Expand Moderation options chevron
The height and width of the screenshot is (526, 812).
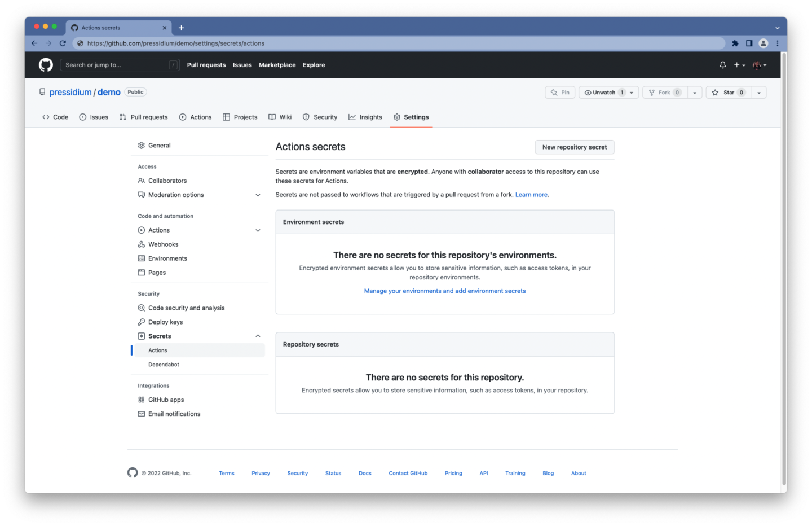point(258,195)
